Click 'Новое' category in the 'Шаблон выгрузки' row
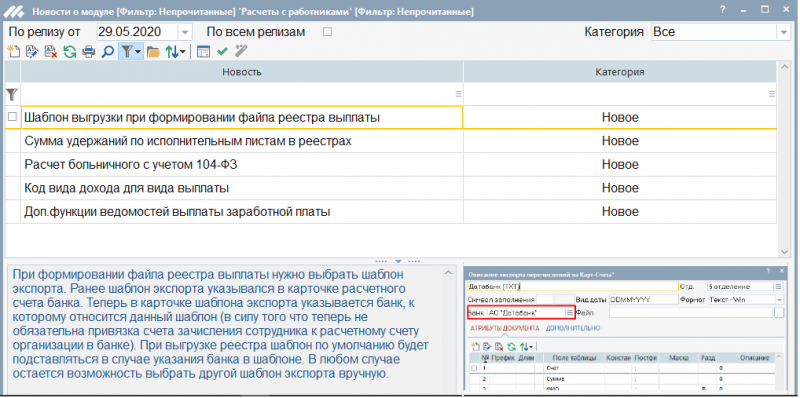The height and width of the screenshot is (398, 800). click(x=620, y=117)
